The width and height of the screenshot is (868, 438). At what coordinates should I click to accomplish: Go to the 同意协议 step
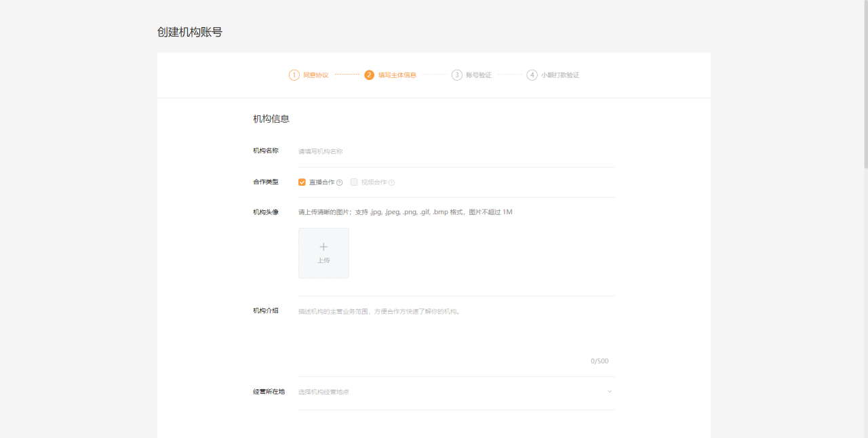coord(315,75)
